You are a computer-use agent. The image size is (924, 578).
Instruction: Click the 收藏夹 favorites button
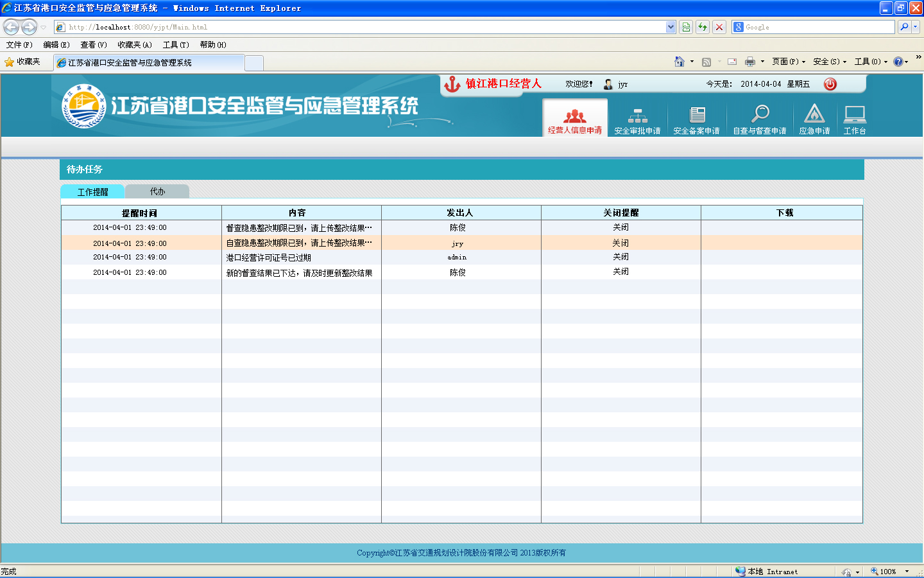(22, 62)
